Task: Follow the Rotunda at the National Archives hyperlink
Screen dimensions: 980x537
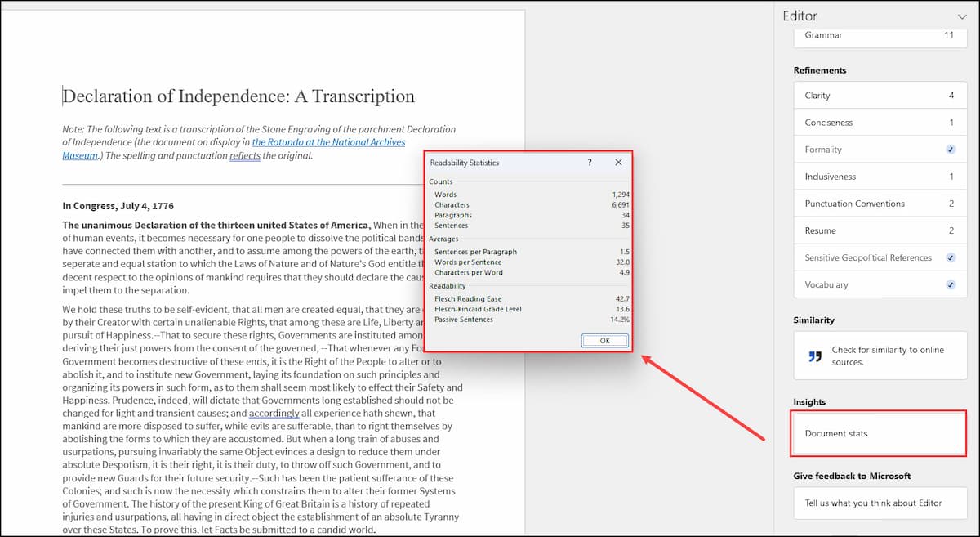Action: click(327, 141)
